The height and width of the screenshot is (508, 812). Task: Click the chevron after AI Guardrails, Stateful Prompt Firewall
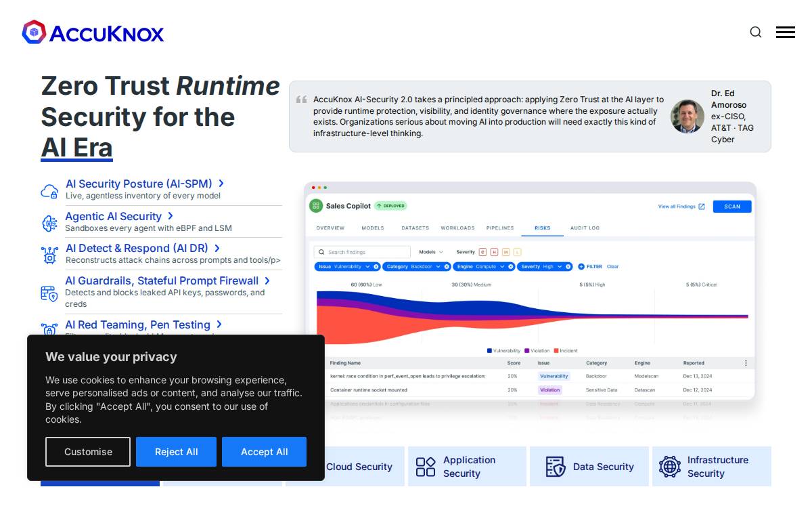click(x=267, y=280)
